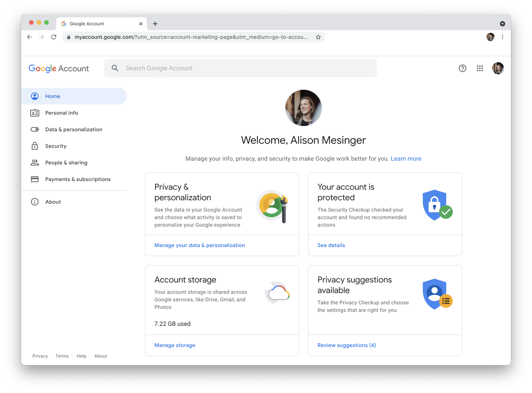Click the search magnifier icon
The width and height of the screenshot is (532, 393).
point(115,68)
